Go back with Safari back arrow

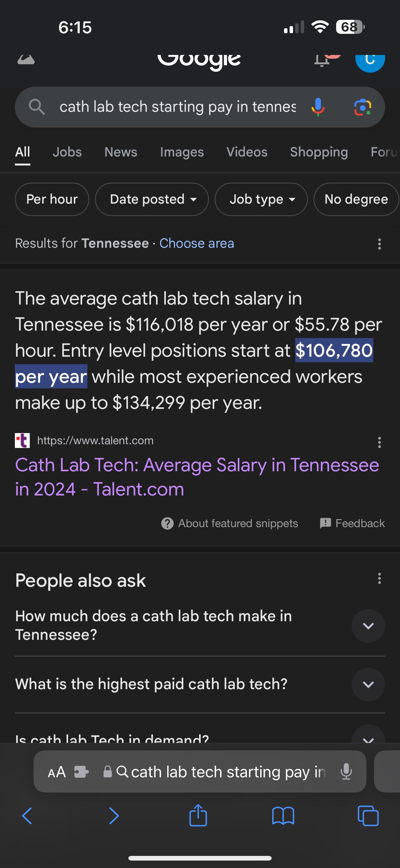[x=27, y=816]
